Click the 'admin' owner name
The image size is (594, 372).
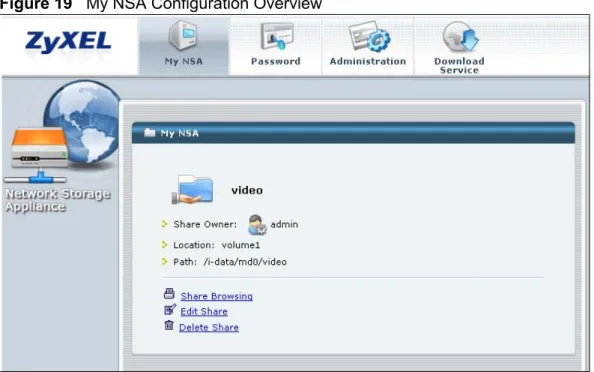click(284, 225)
